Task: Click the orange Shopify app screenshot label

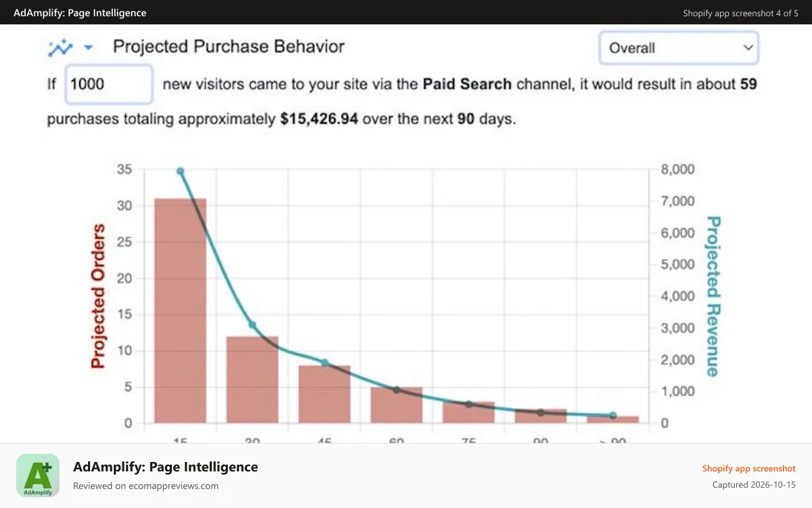Action: [x=748, y=468]
